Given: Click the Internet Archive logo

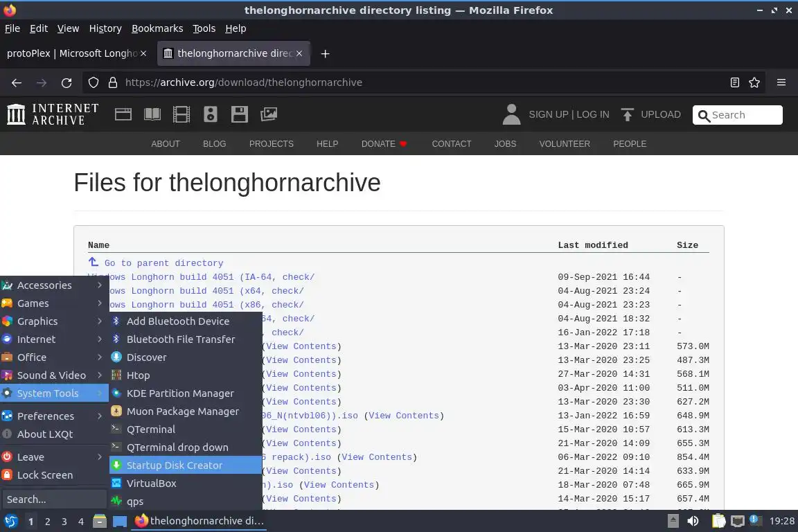Looking at the screenshot, I should 53,114.
